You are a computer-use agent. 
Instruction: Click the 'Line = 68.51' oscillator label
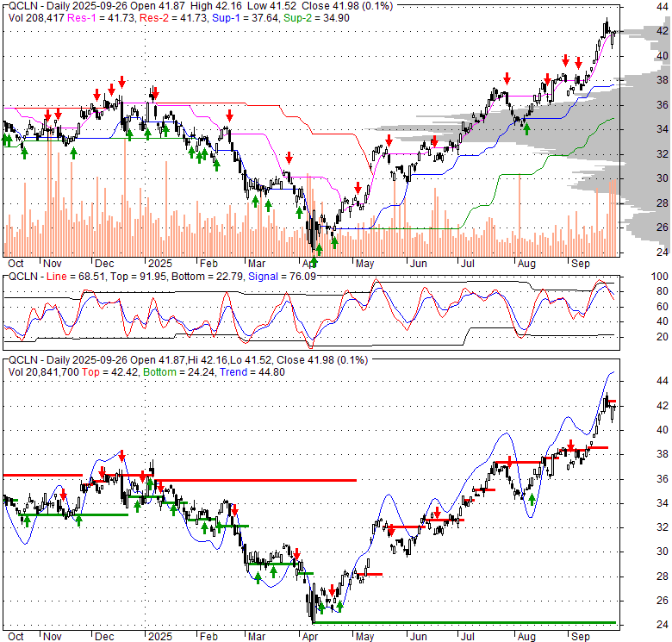pyautogui.click(x=76, y=277)
